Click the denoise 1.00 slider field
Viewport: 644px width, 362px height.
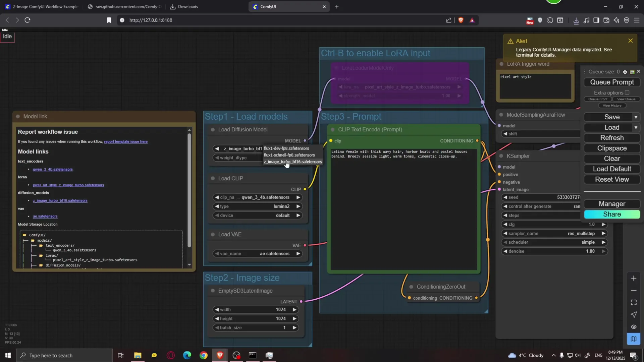coord(554,251)
